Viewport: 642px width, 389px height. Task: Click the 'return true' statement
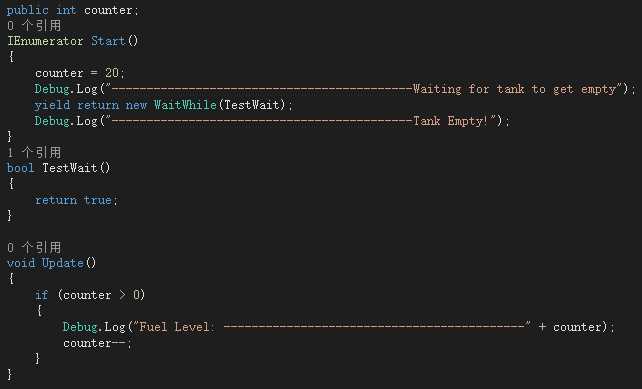tap(76, 200)
